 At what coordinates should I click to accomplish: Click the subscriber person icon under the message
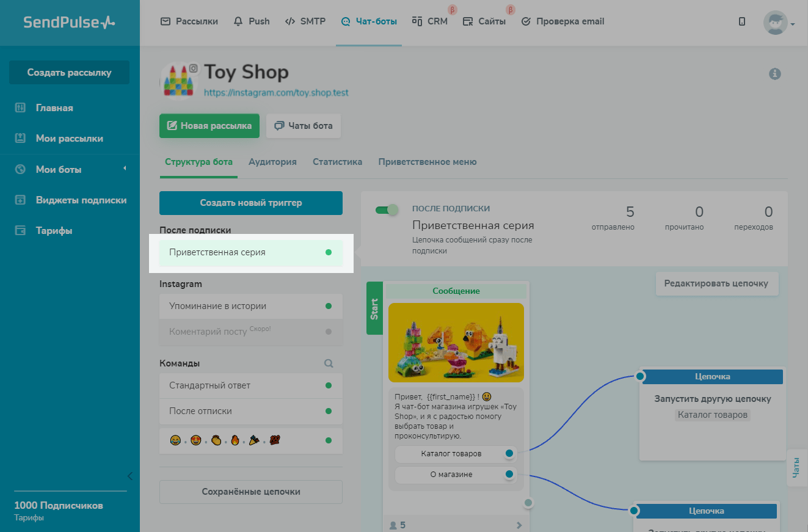393,525
